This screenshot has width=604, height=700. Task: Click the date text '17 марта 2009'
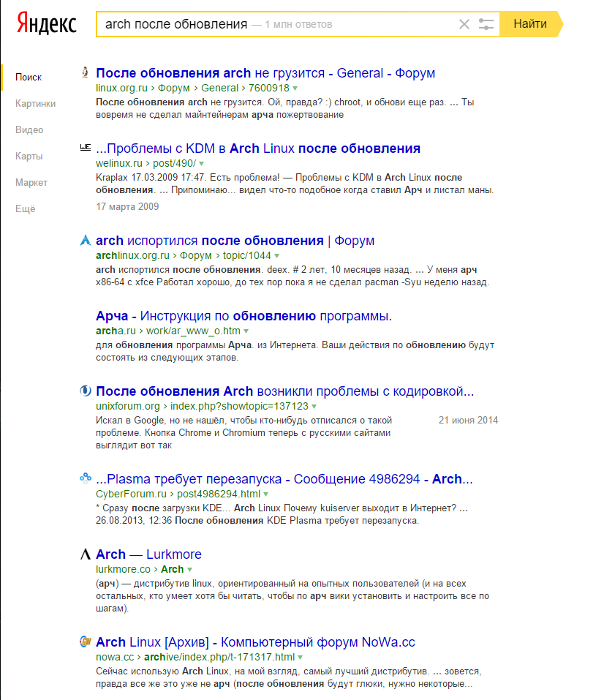127,207
